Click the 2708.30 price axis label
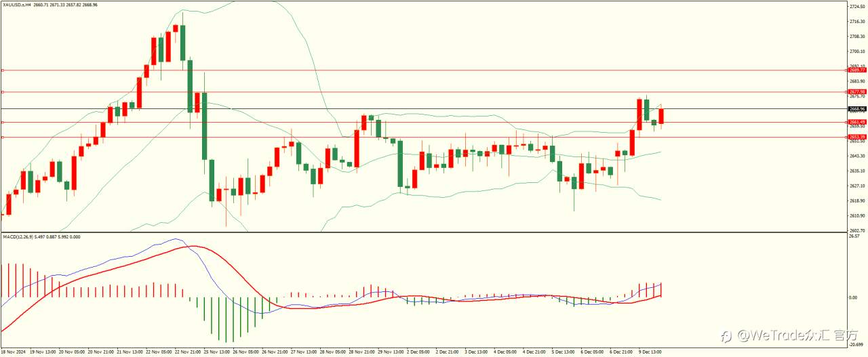Screen dimensions: 868x357 (x=857, y=36)
